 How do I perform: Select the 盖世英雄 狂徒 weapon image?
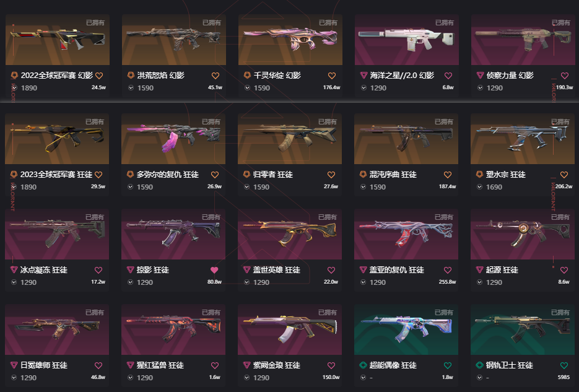pos(290,234)
